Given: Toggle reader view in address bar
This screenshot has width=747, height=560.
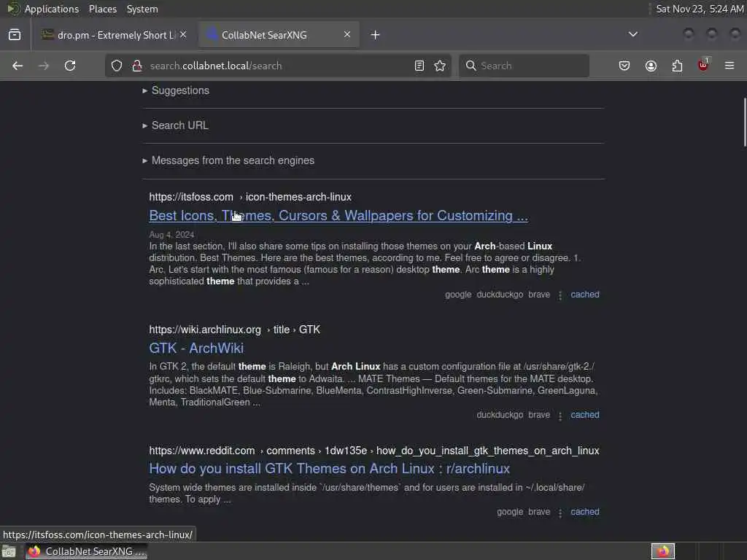Looking at the screenshot, I should (x=419, y=66).
